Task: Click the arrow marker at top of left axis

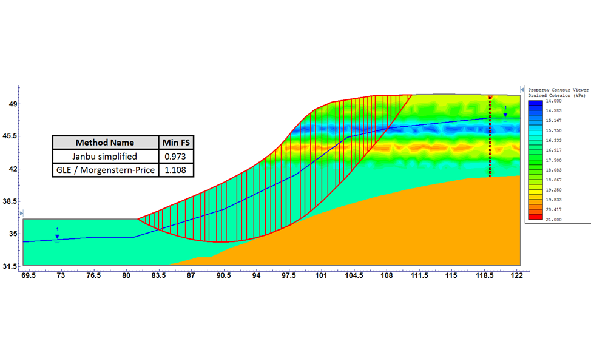Action: (19, 87)
